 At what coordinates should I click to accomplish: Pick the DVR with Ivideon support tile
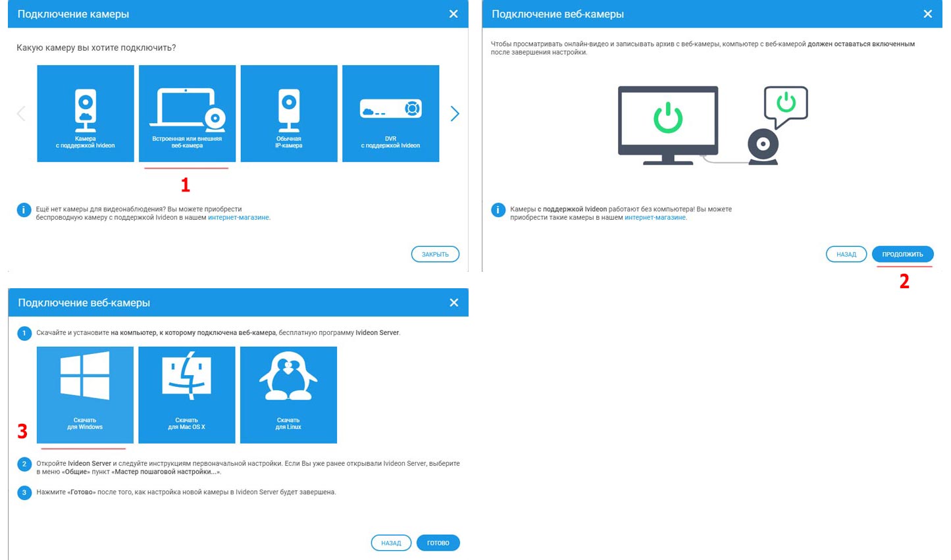[x=391, y=113]
